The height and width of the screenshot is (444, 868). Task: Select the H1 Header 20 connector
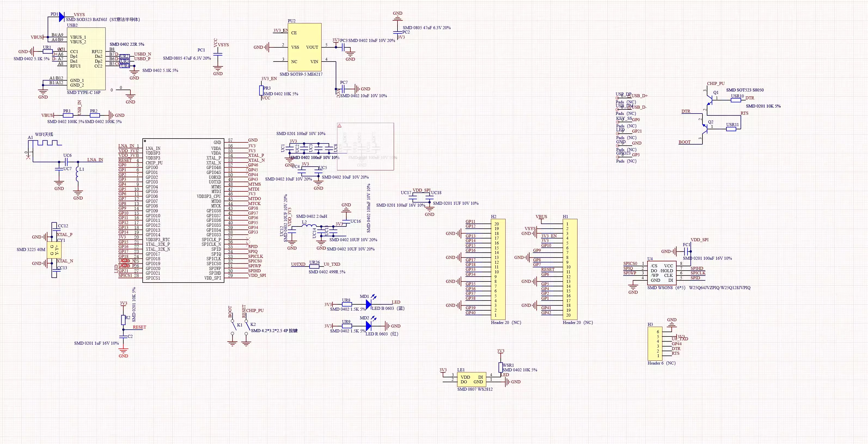[570, 270]
